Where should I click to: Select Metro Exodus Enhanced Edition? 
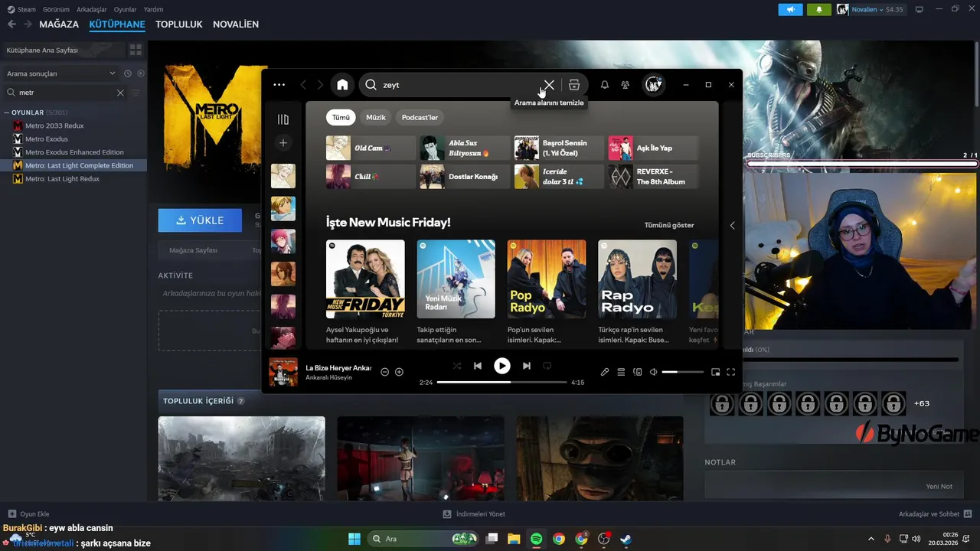click(74, 152)
